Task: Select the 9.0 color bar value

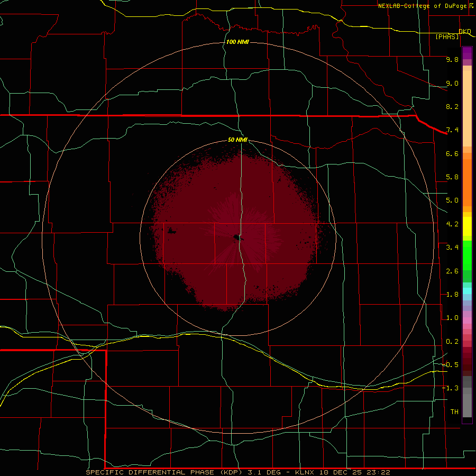Action: click(x=452, y=83)
